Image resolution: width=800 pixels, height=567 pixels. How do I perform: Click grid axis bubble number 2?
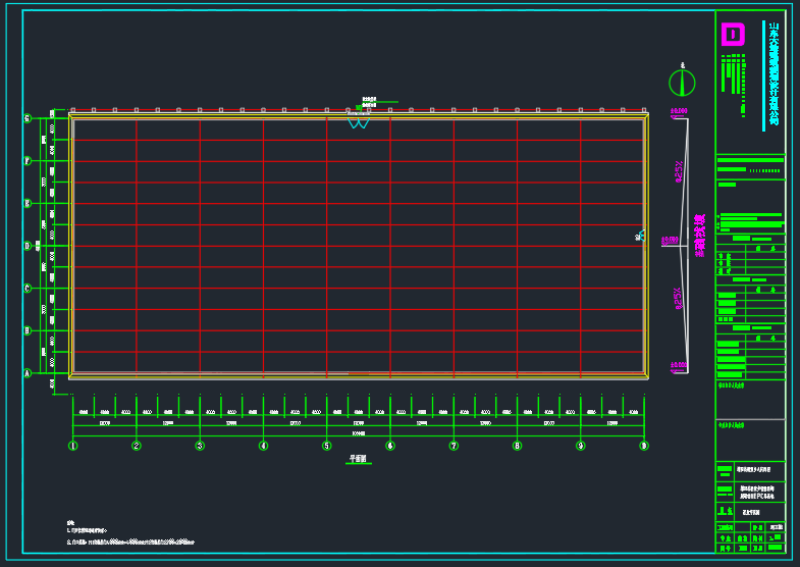pos(136,446)
